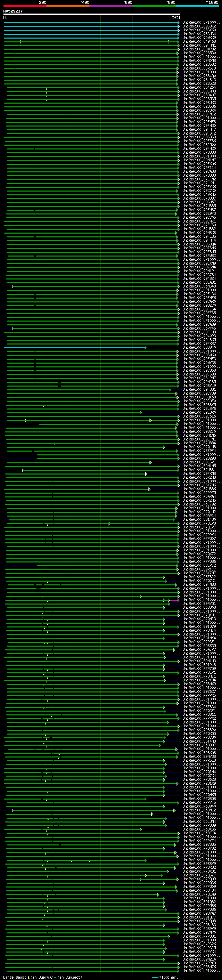The image size is (222, 980).
Task: Click the query end position 545
Action: [x=175, y=17]
